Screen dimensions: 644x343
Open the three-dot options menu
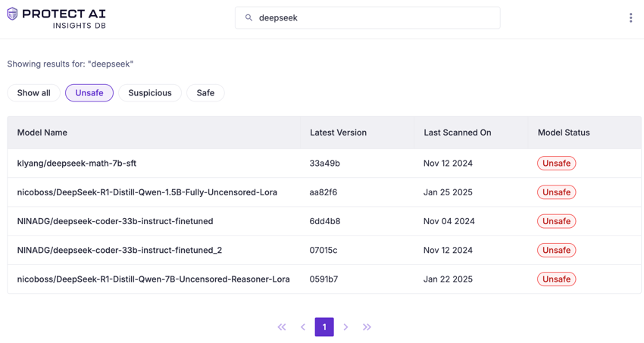click(630, 17)
